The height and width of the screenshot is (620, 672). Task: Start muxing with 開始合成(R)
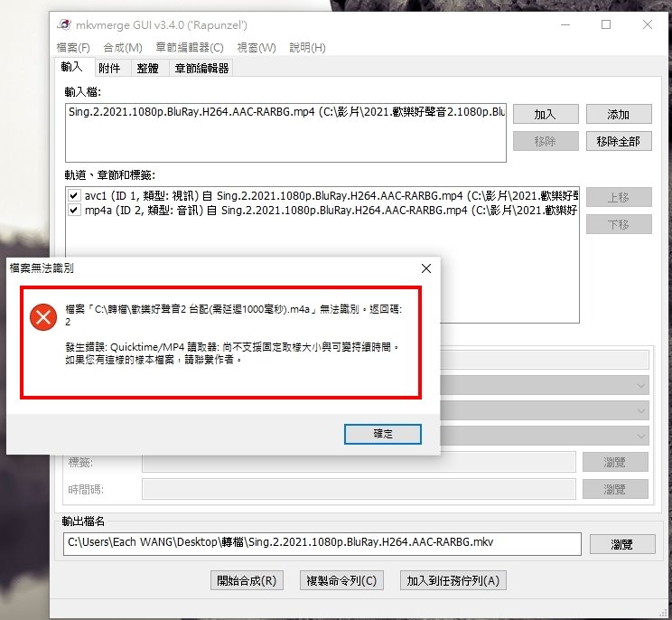(x=247, y=580)
